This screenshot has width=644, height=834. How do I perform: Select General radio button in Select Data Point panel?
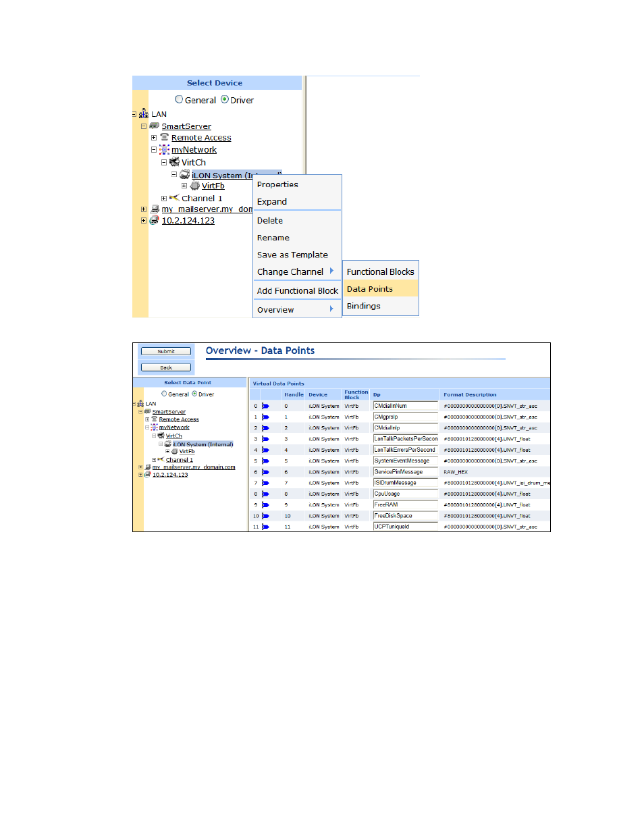164,394
